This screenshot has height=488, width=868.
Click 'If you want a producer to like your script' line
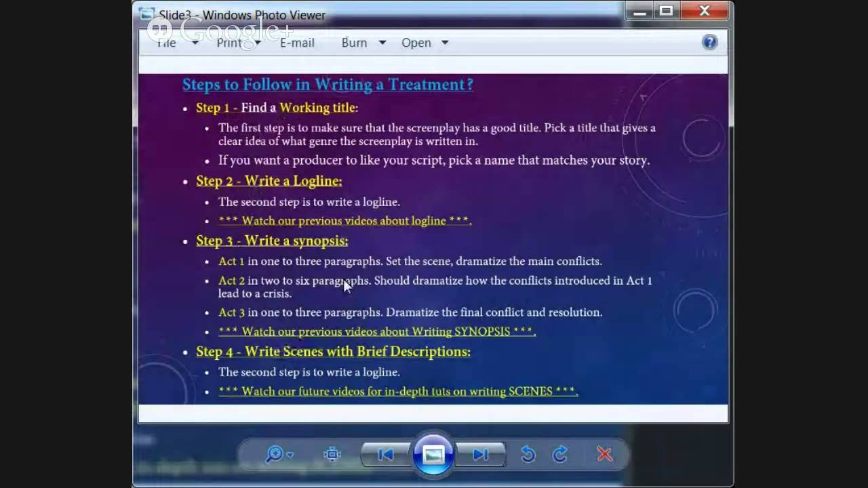pyautogui.click(x=434, y=161)
